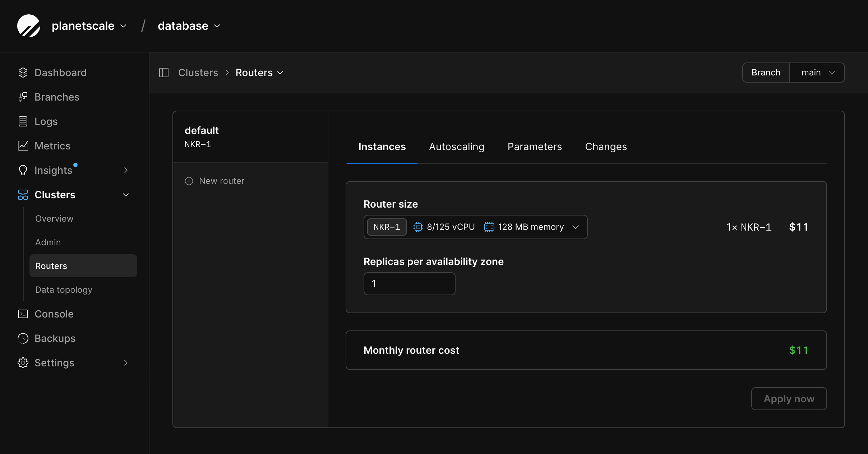Image resolution: width=868 pixels, height=454 pixels.
Task: Expand the Settings submenu chevron
Action: click(x=126, y=363)
